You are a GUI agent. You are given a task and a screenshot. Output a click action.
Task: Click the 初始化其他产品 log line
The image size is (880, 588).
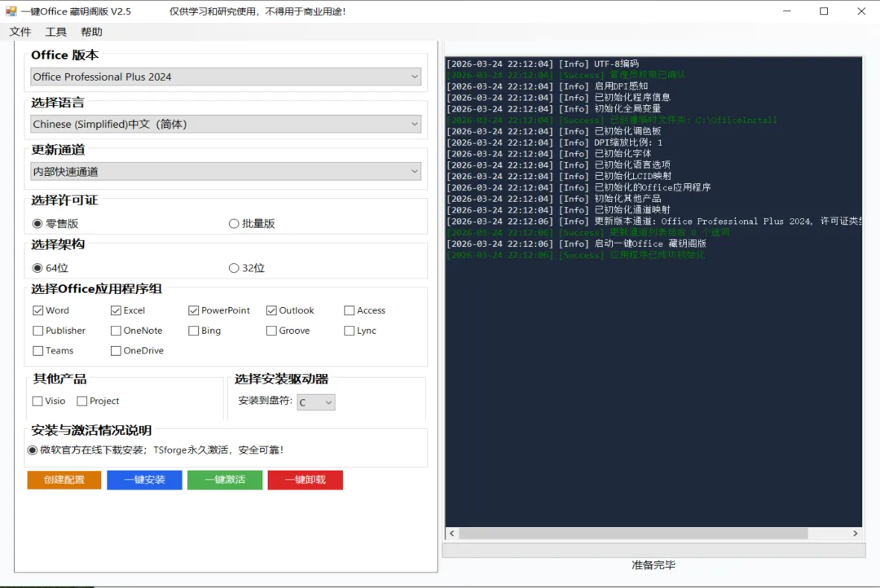554,198
